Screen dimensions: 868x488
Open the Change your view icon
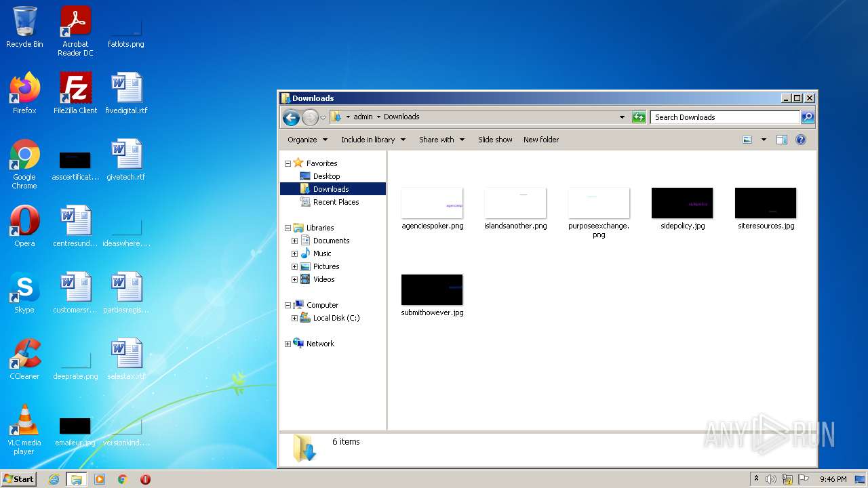(x=747, y=140)
